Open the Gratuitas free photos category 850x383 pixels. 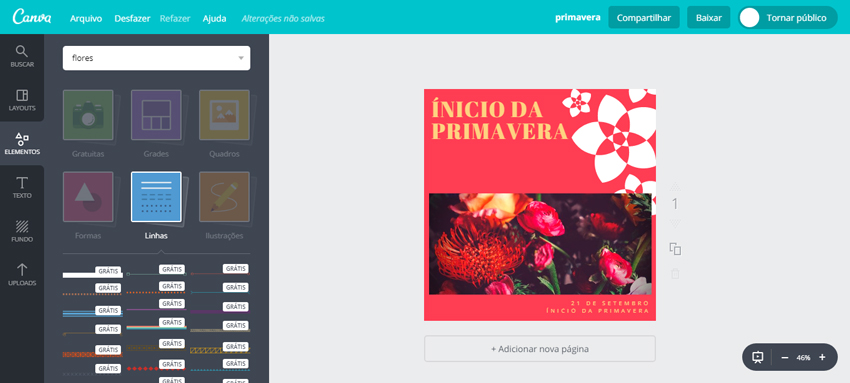coord(88,115)
